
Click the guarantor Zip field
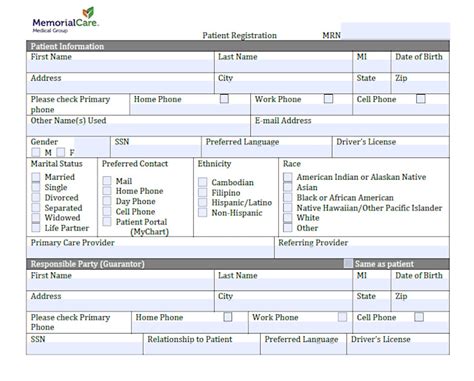(420, 305)
